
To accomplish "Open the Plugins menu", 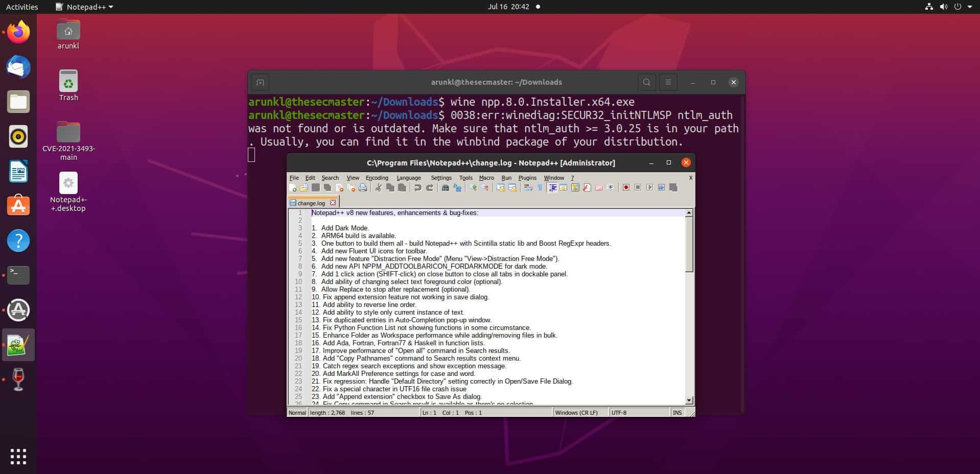I will (x=527, y=178).
